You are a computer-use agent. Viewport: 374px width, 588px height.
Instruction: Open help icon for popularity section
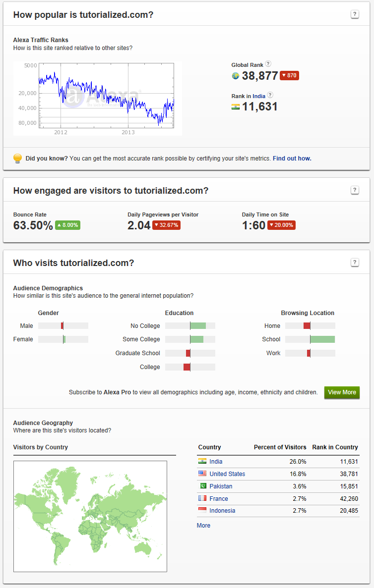pyautogui.click(x=355, y=14)
